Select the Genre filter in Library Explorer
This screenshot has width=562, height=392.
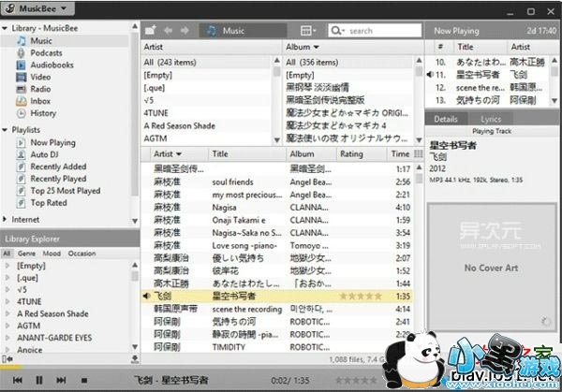coord(26,254)
